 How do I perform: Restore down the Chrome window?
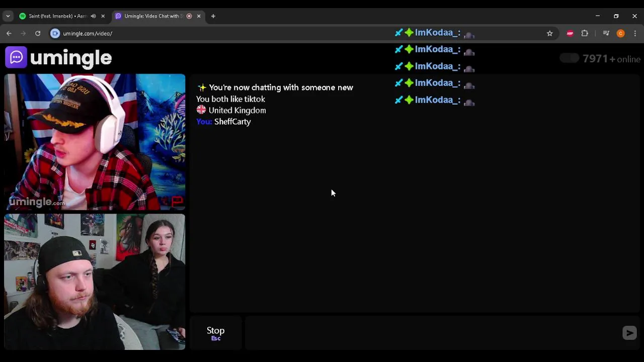pos(616,16)
